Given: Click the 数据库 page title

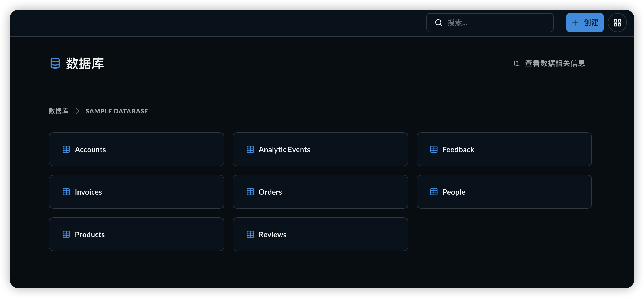Looking at the screenshot, I should click(85, 63).
